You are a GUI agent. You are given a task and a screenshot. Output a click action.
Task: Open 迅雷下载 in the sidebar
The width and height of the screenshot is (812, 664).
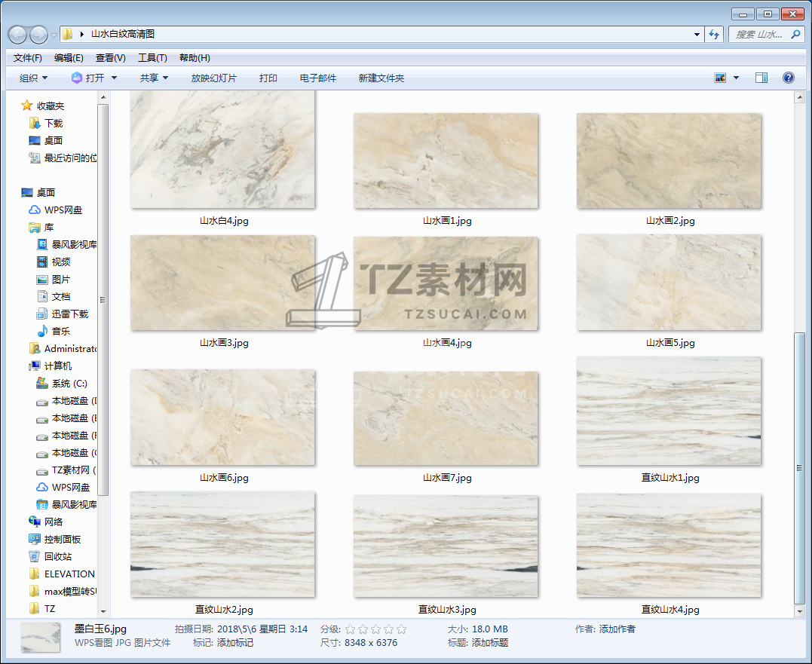coord(63,314)
